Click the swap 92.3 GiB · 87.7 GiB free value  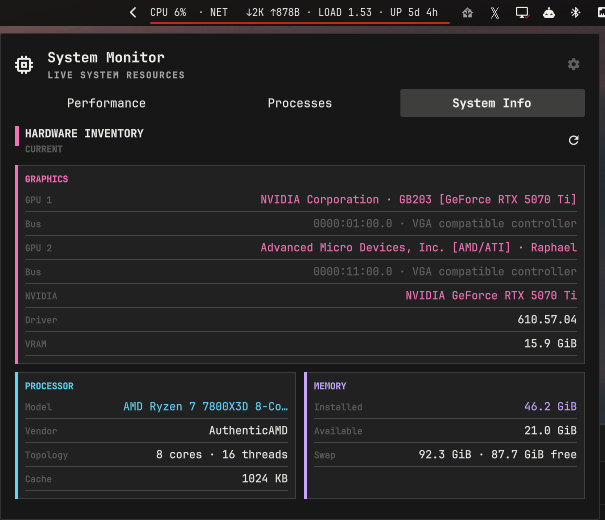(497, 454)
